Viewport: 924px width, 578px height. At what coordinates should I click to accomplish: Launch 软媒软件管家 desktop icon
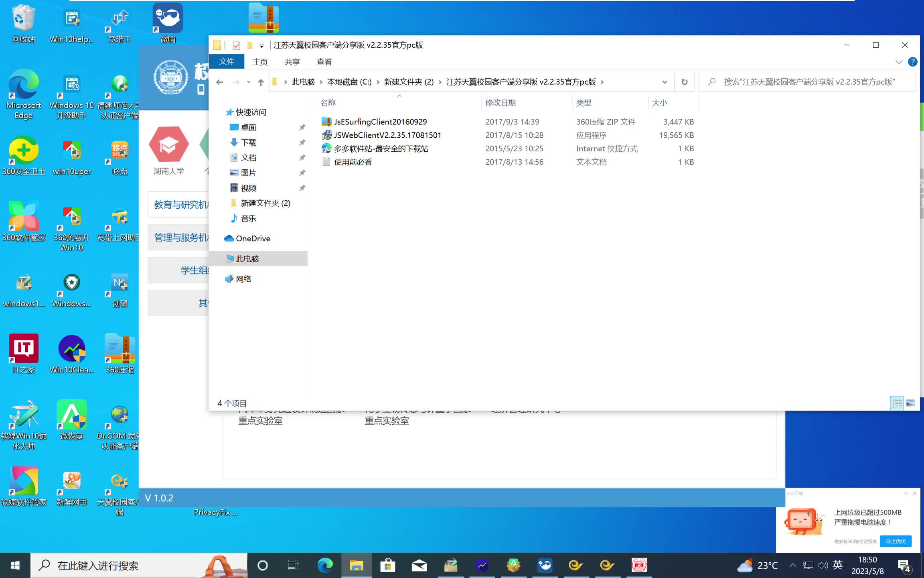coord(24,486)
